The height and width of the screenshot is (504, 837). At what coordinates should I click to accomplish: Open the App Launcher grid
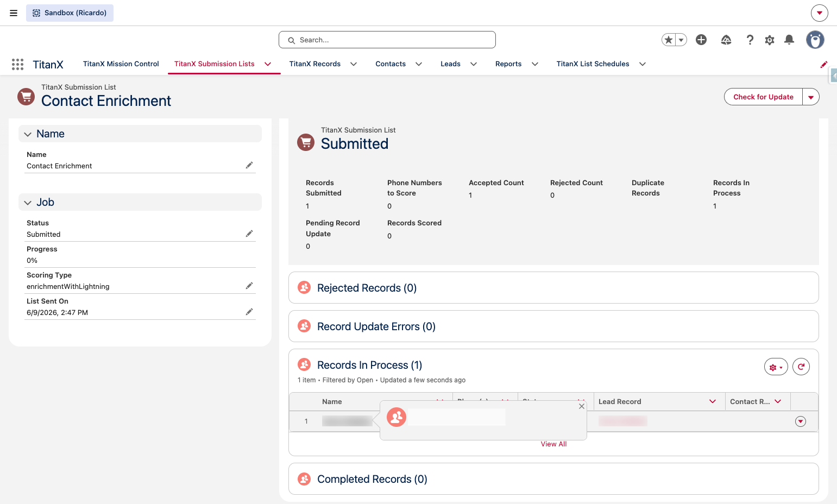(17, 64)
